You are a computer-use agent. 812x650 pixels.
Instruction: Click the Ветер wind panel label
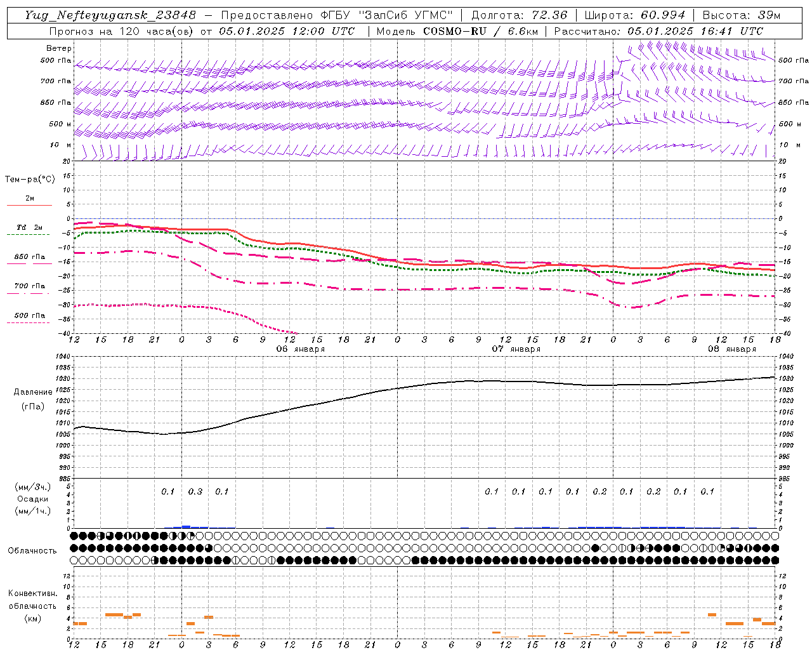pos(58,48)
